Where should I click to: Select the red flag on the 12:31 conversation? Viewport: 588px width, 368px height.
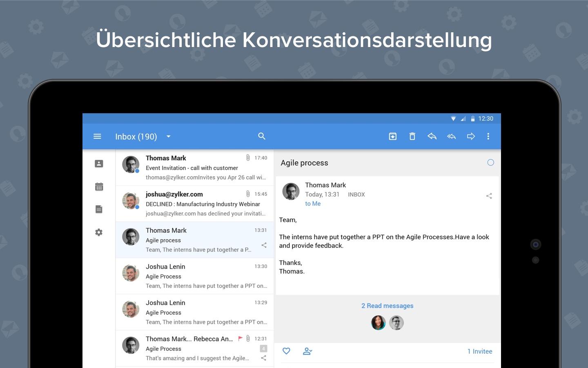click(x=240, y=339)
